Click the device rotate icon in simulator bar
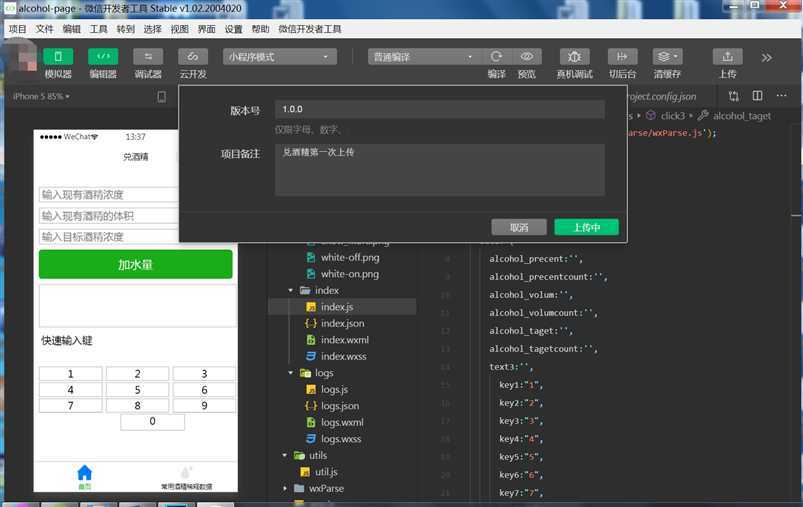The height and width of the screenshot is (507, 803). (x=161, y=97)
